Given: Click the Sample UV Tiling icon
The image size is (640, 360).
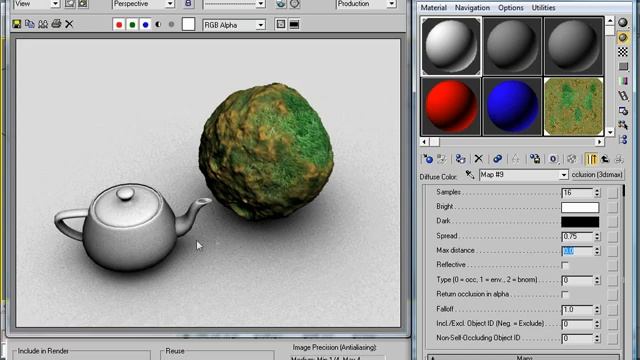Looking at the screenshot, I should (x=623, y=67).
